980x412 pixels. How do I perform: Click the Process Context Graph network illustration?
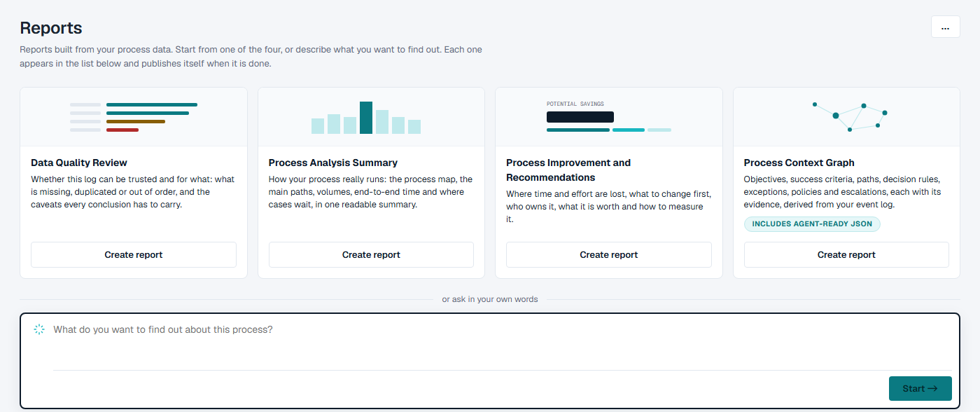[850, 116]
